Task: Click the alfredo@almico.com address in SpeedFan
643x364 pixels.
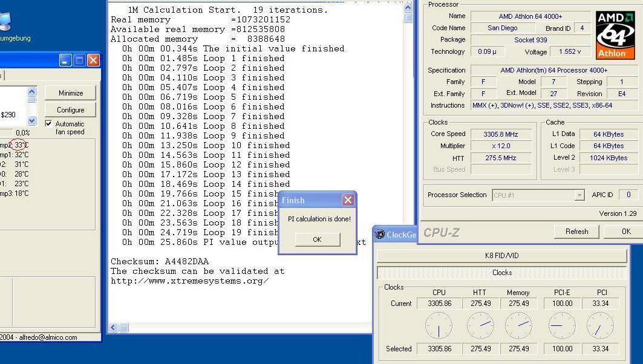Action: click(x=48, y=337)
